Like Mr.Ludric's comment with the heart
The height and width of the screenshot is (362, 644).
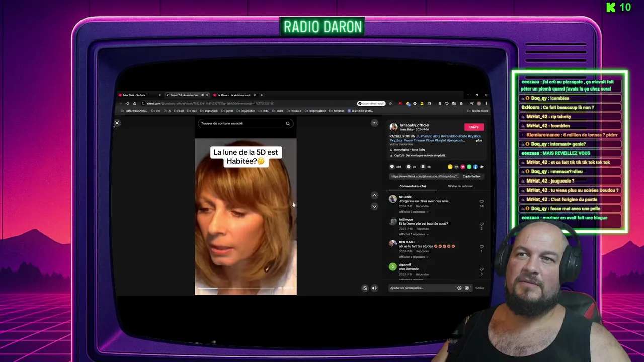click(481, 202)
